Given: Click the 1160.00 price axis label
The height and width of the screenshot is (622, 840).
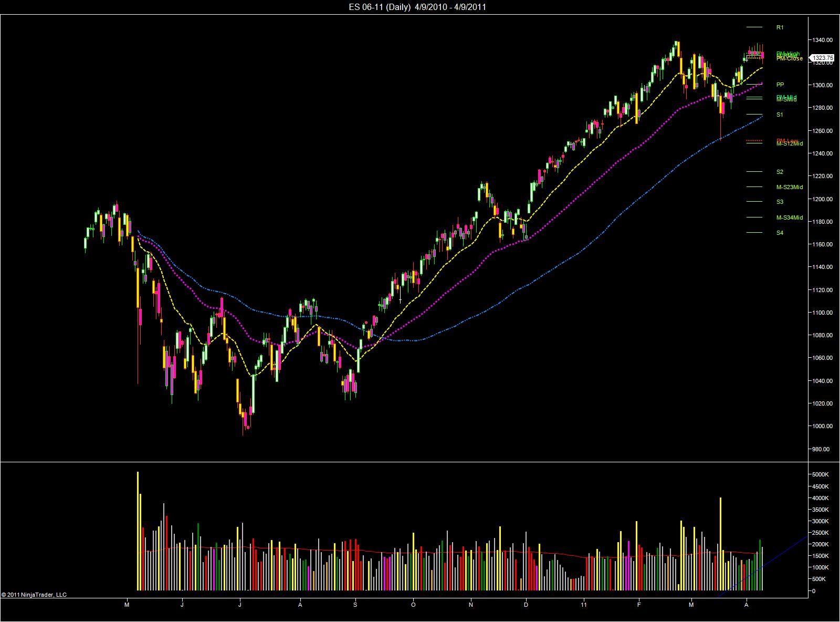Looking at the screenshot, I should [x=822, y=244].
